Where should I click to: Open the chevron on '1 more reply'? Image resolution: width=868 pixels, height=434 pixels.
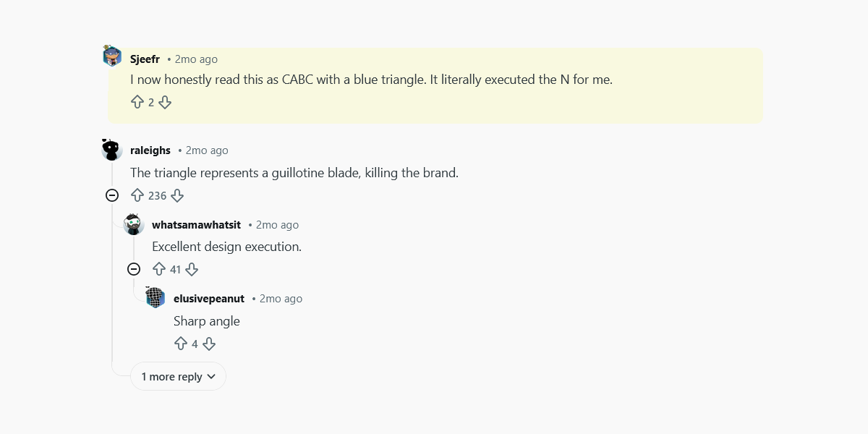coord(210,376)
